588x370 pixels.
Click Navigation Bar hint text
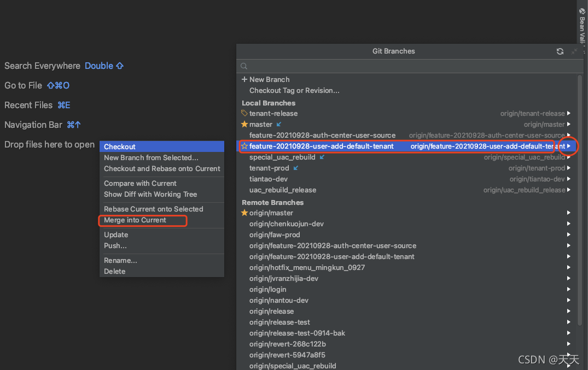point(33,125)
